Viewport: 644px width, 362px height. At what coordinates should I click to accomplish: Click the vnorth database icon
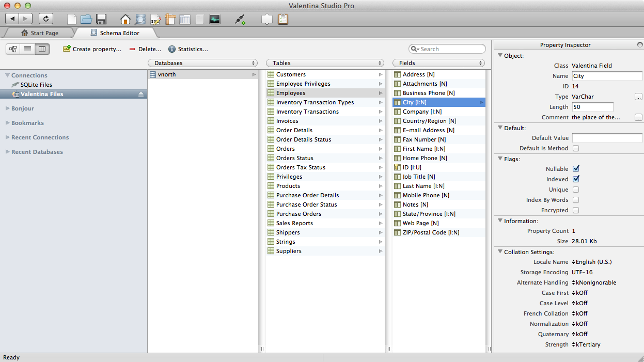click(x=152, y=74)
